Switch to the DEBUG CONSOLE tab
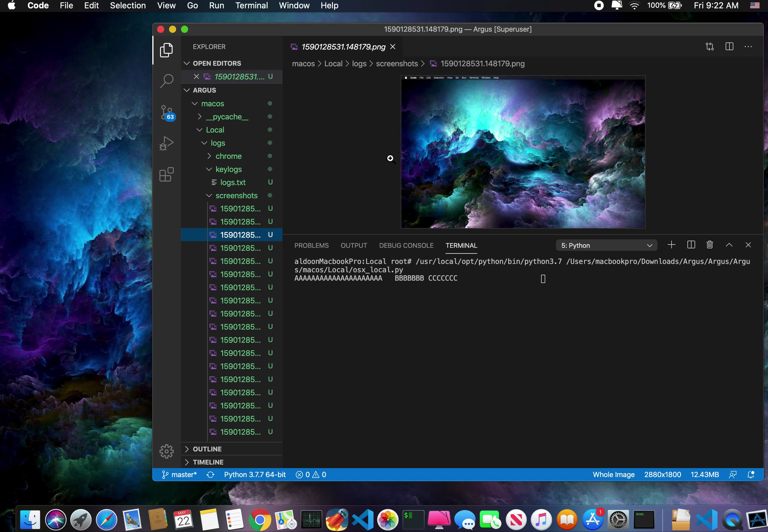The height and width of the screenshot is (532, 768). (x=406, y=245)
